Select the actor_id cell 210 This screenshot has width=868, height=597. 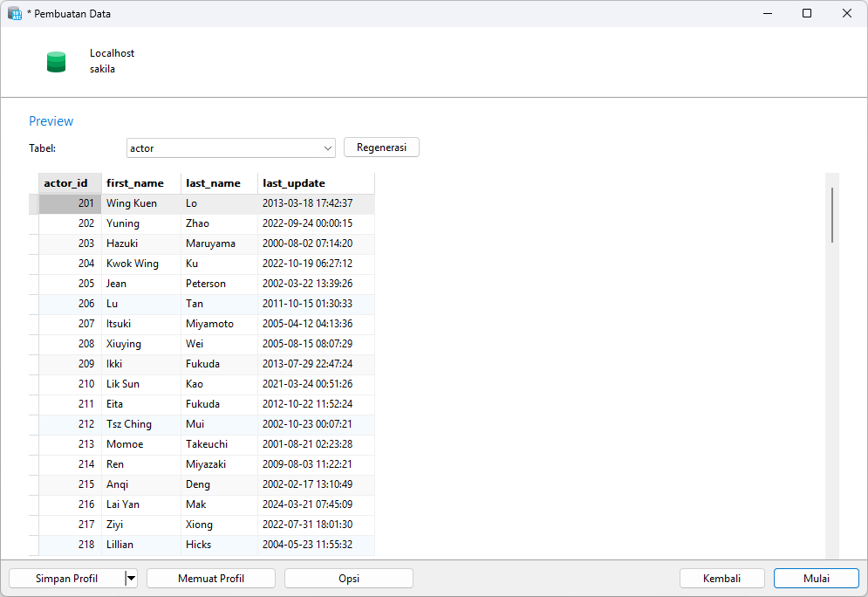tap(71, 384)
